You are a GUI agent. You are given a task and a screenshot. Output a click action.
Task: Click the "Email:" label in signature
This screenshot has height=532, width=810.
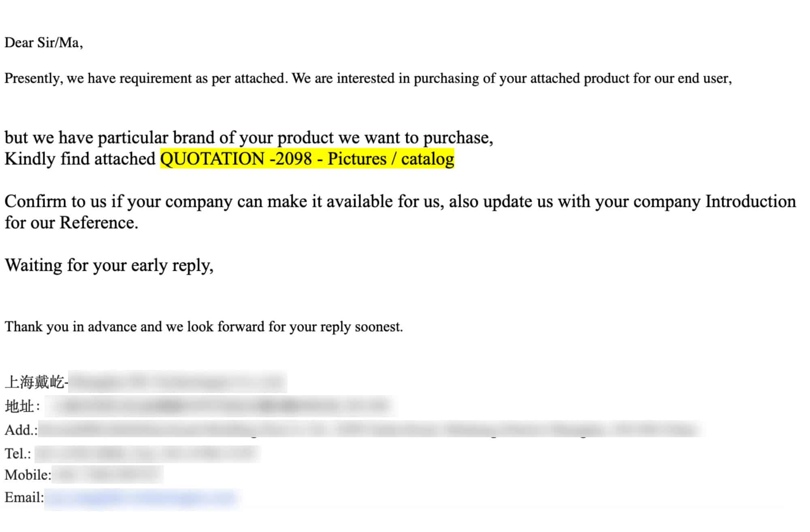click(x=24, y=497)
